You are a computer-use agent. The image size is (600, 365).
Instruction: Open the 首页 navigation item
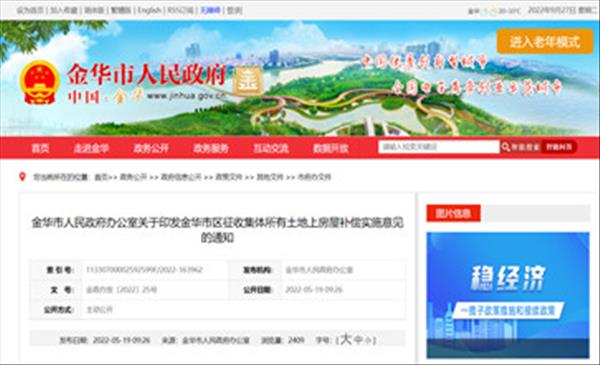click(40, 148)
